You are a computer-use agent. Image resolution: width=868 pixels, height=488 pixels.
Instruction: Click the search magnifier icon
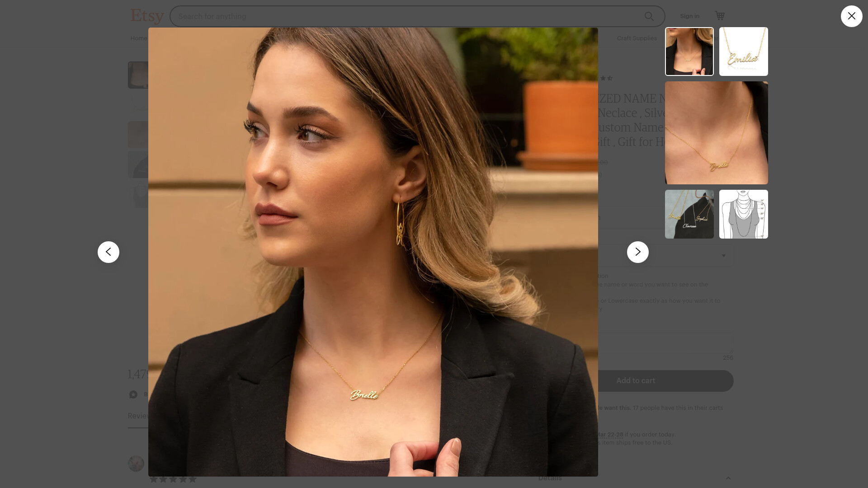point(649,16)
